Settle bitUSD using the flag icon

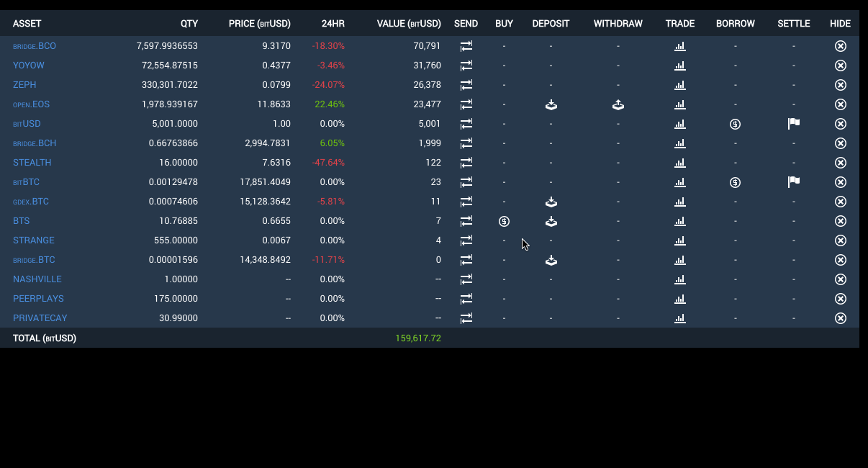pyautogui.click(x=794, y=123)
